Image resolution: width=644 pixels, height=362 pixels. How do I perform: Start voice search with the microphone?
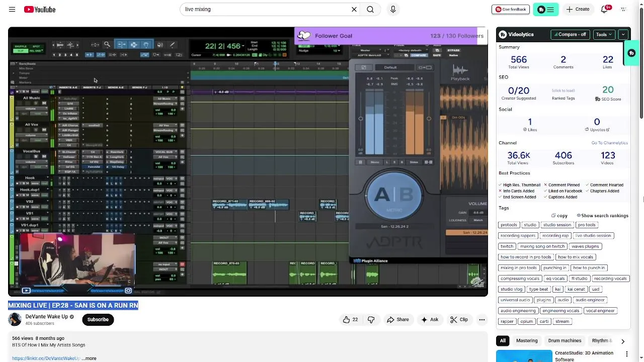tap(393, 9)
